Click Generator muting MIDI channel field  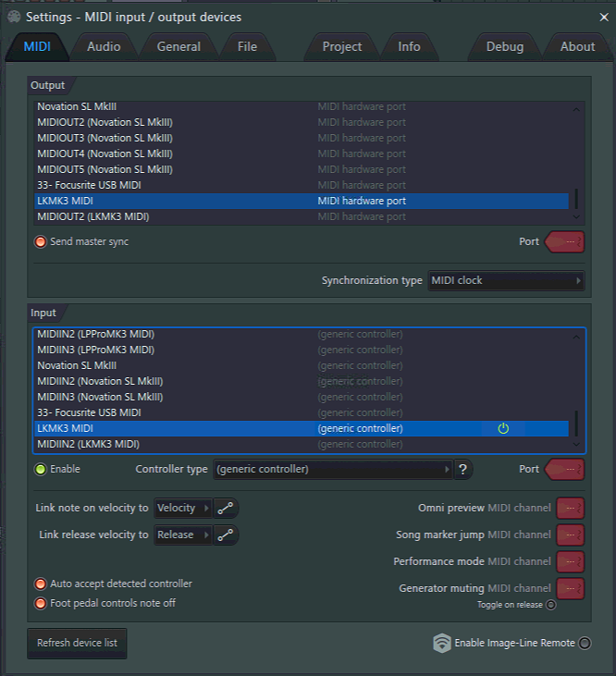click(571, 588)
